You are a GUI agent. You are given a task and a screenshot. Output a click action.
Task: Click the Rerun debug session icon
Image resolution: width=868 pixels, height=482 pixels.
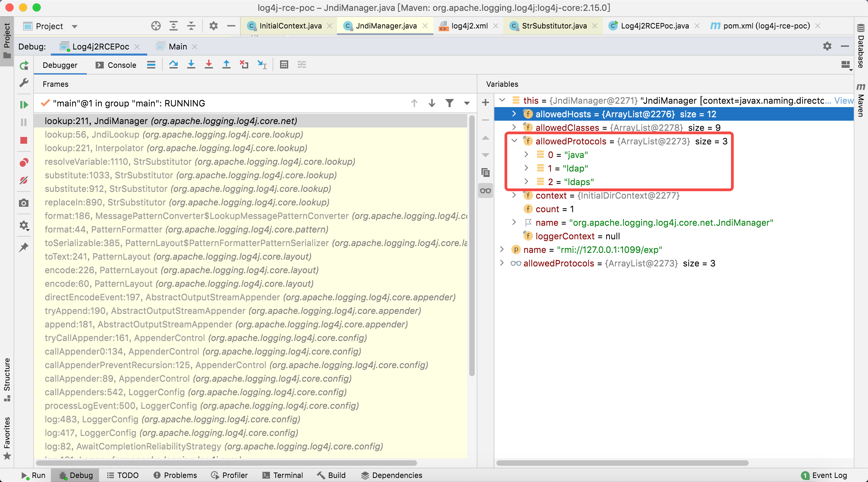point(24,65)
